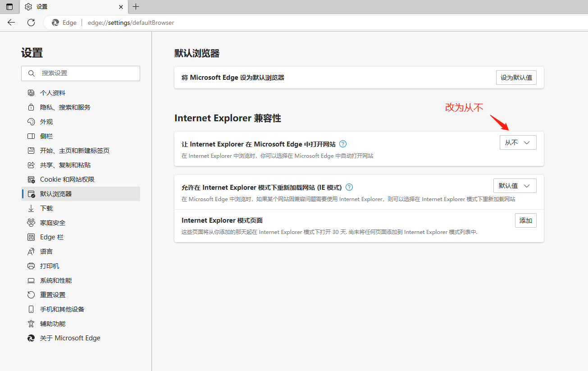The image size is (588, 371).
Task: Click the refresh page icon
Action: pyautogui.click(x=31, y=23)
